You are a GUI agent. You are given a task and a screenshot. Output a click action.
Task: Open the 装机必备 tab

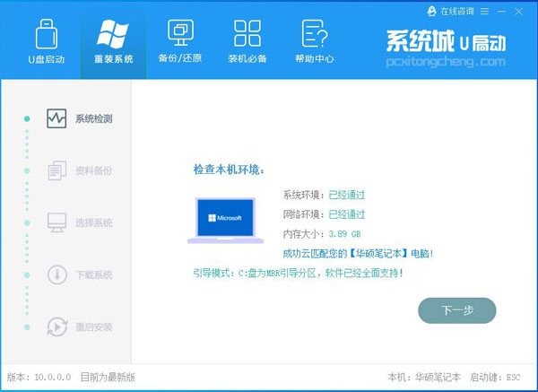pyautogui.click(x=247, y=41)
